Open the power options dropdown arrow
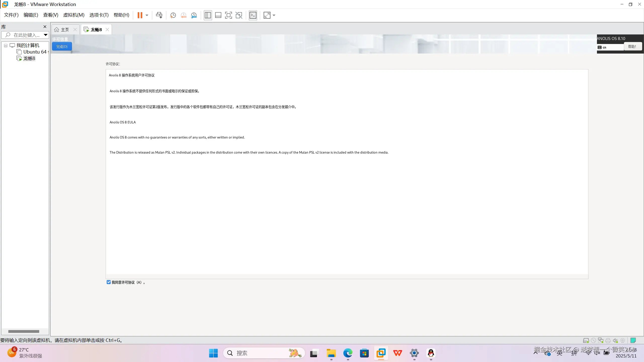This screenshot has width=644, height=362. point(147,15)
